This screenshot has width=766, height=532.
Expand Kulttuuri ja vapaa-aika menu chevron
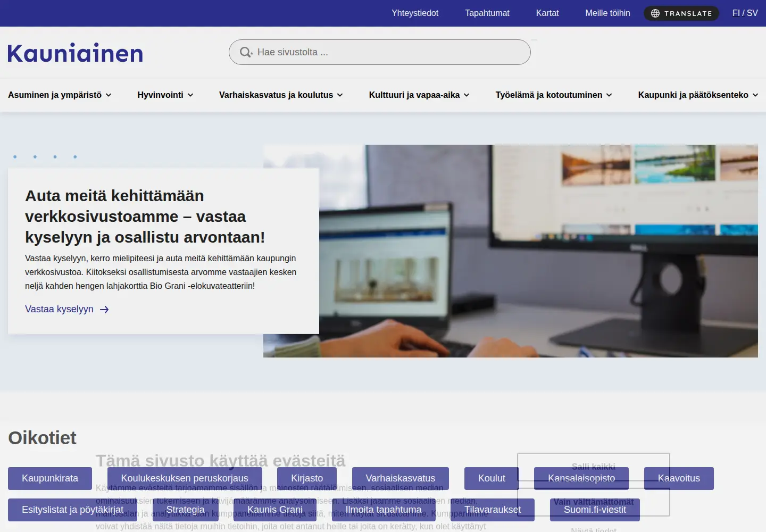[x=467, y=95]
